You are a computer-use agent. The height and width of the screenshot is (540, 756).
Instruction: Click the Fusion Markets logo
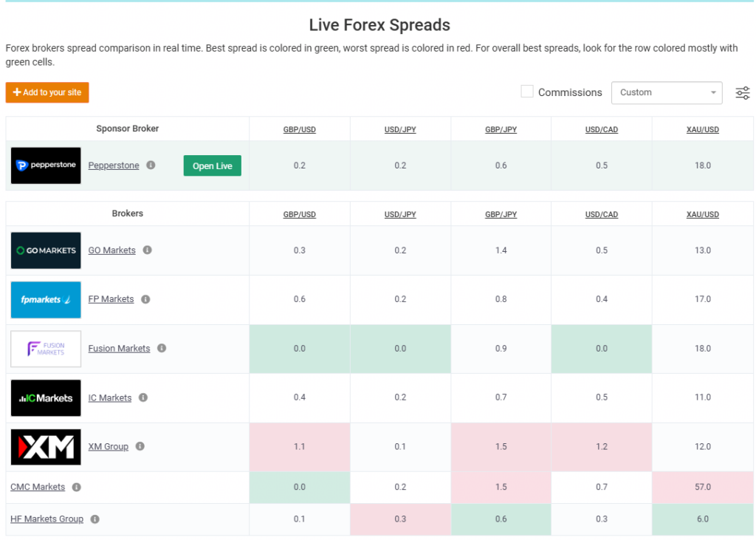[46, 349]
